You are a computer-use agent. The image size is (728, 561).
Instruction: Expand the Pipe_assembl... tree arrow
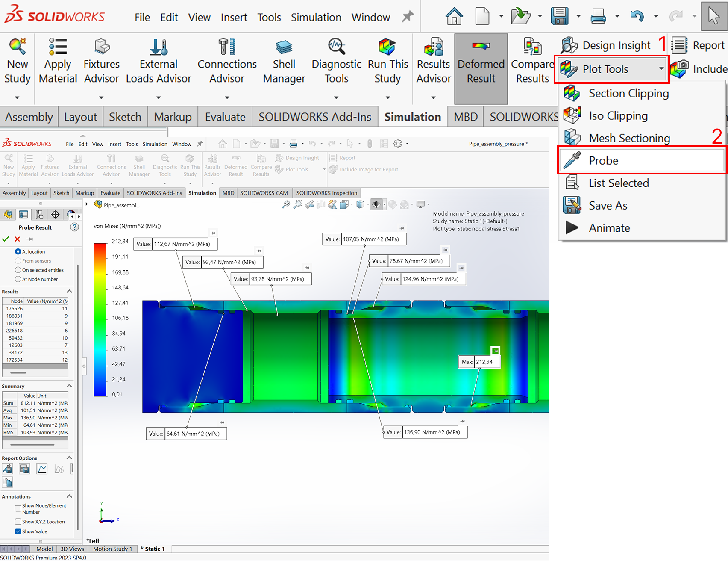coord(87,204)
